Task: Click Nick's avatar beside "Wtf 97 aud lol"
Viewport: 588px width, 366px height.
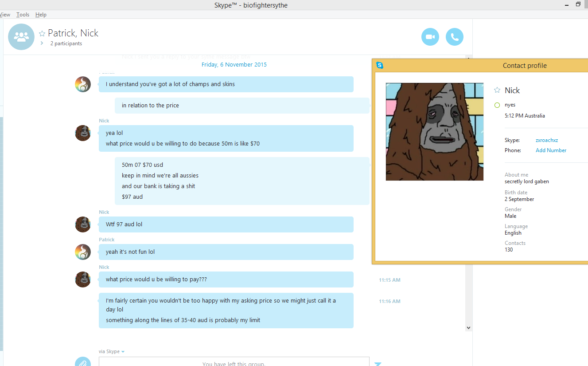Action: [83, 224]
